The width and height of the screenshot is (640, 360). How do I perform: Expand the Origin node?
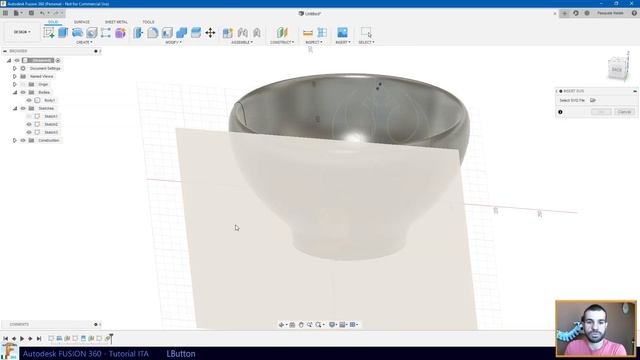[x=15, y=84]
